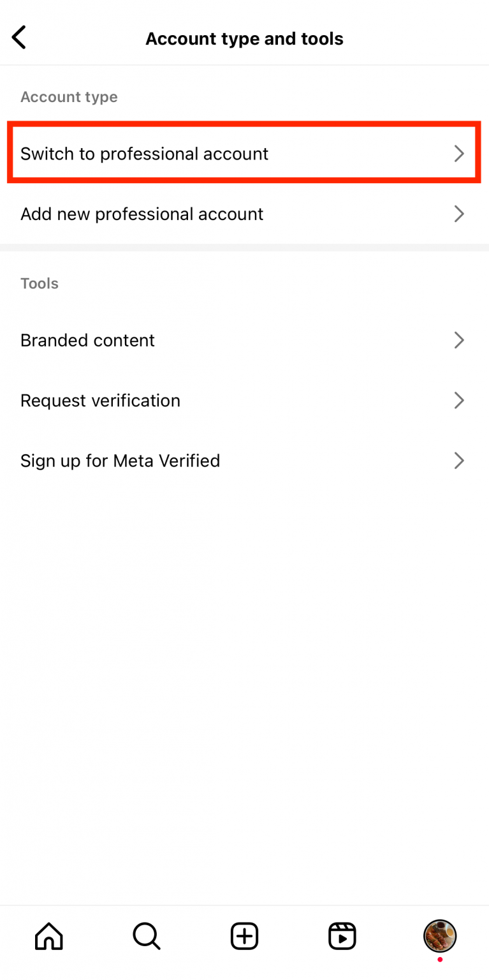Open the Home feed icon
Viewport: 489px width, 980px height.
(48, 936)
